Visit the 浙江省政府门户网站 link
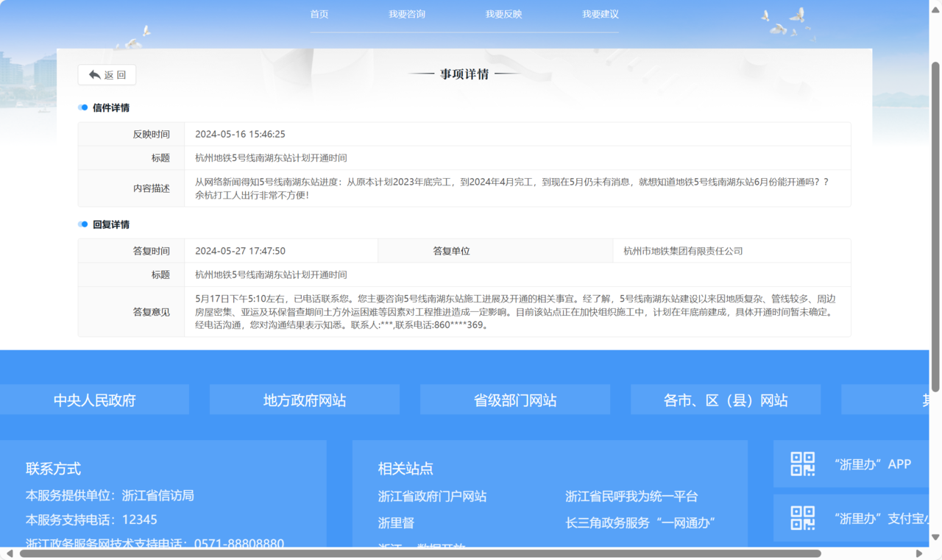942x560 pixels. [432, 497]
